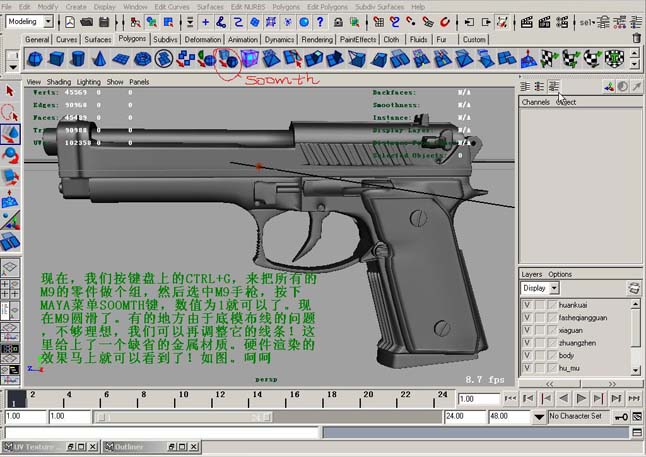Expand the shelf tab arrow menu
The image size is (646, 457).
13,66
